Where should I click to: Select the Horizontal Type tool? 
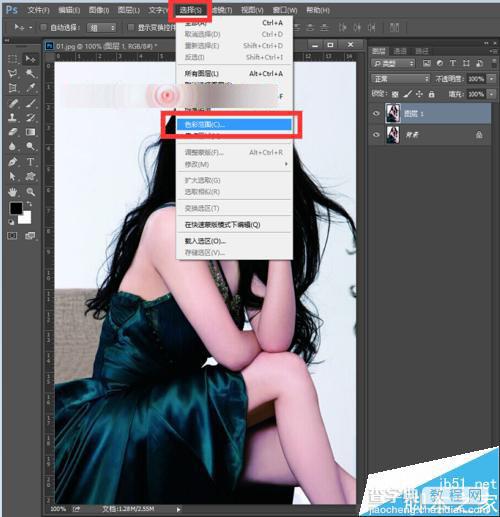click(30, 162)
